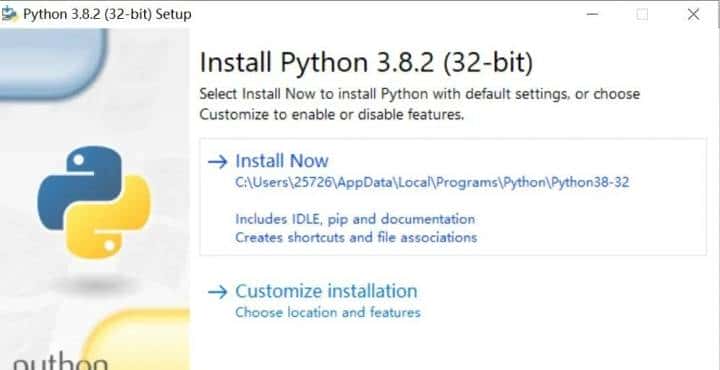720x370 pixels.
Task: Click the disabled maximize button
Action: tap(642, 14)
